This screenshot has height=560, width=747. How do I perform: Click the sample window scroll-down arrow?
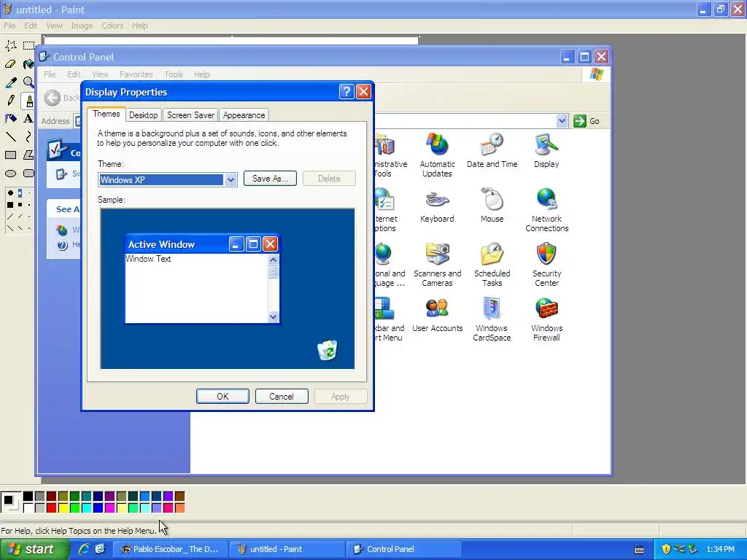coord(273,316)
